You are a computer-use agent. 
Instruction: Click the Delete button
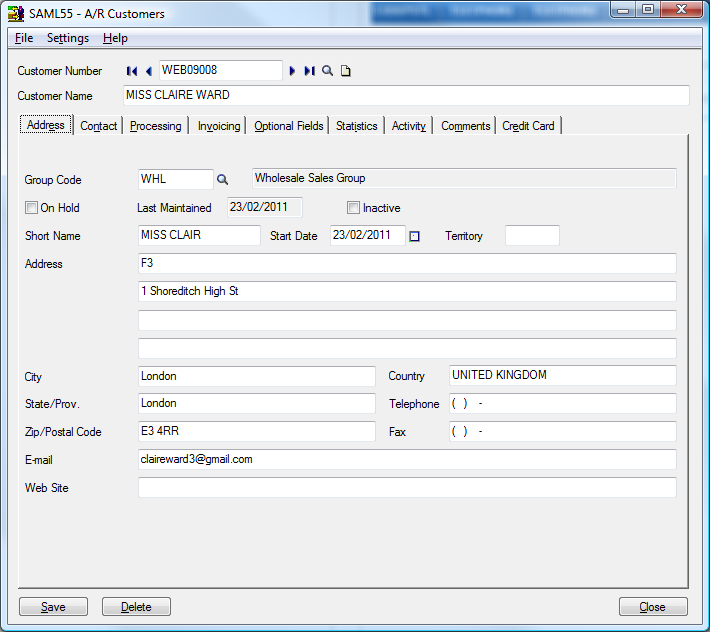[x=136, y=607]
